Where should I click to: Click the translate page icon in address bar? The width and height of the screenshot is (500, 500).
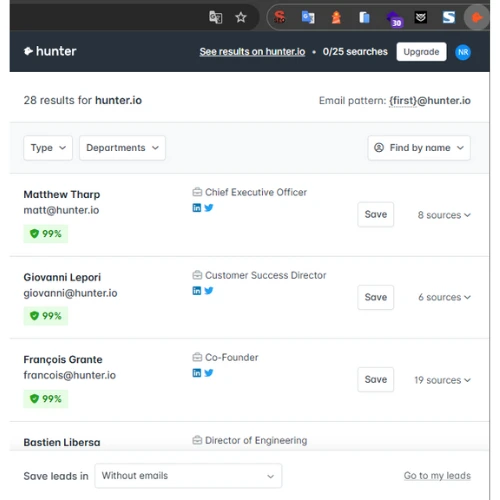[x=216, y=17]
